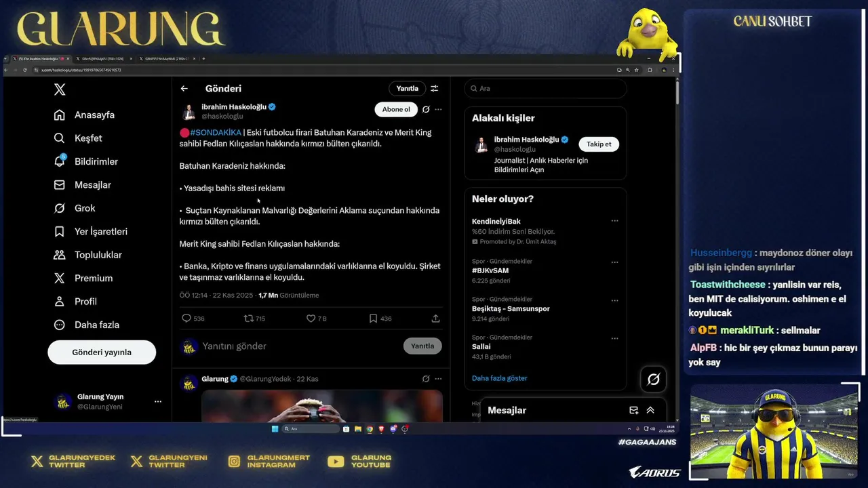Click Gönderi yayınla button
This screenshot has height=488, width=868.
pyautogui.click(x=102, y=352)
